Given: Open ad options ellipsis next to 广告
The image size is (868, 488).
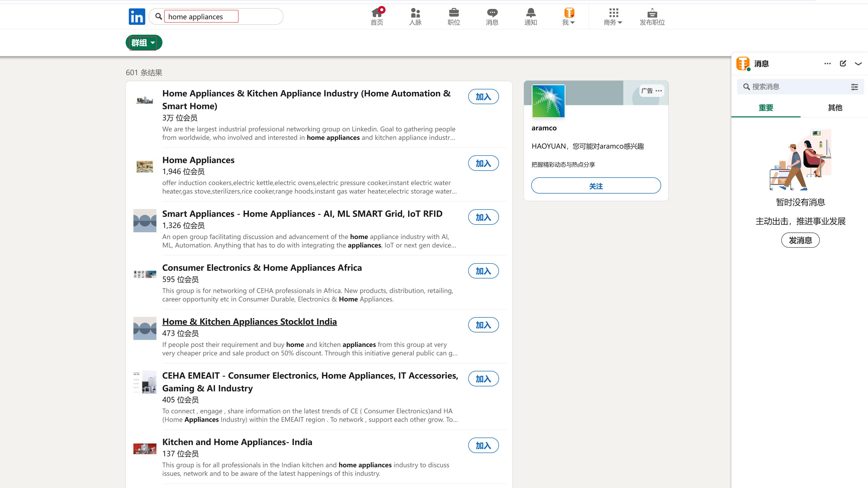Looking at the screenshot, I should point(659,91).
